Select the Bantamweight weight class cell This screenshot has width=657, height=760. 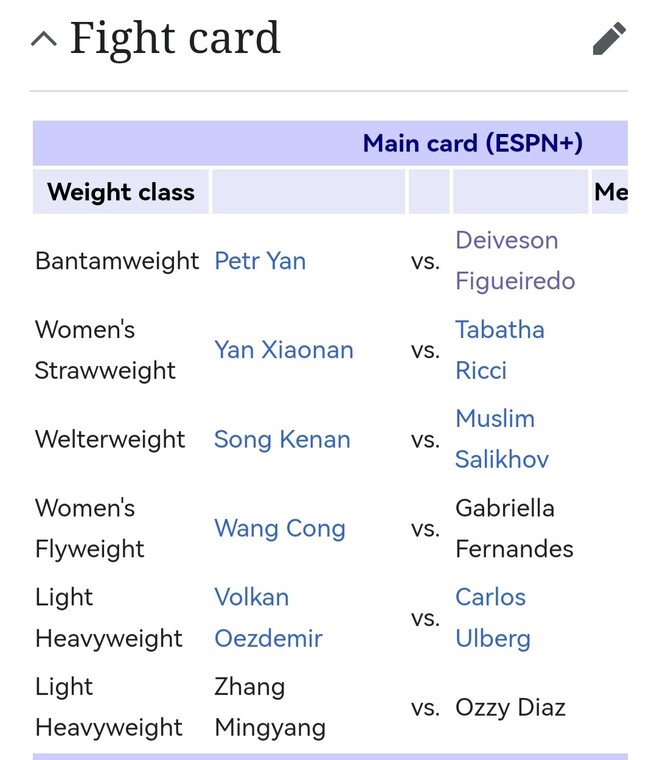117,261
